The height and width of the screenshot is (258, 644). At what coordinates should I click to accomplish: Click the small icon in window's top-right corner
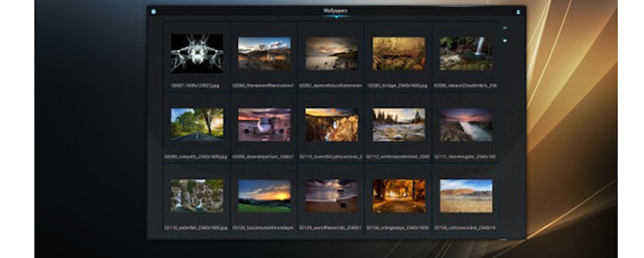pyautogui.click(x=518, y=12)
